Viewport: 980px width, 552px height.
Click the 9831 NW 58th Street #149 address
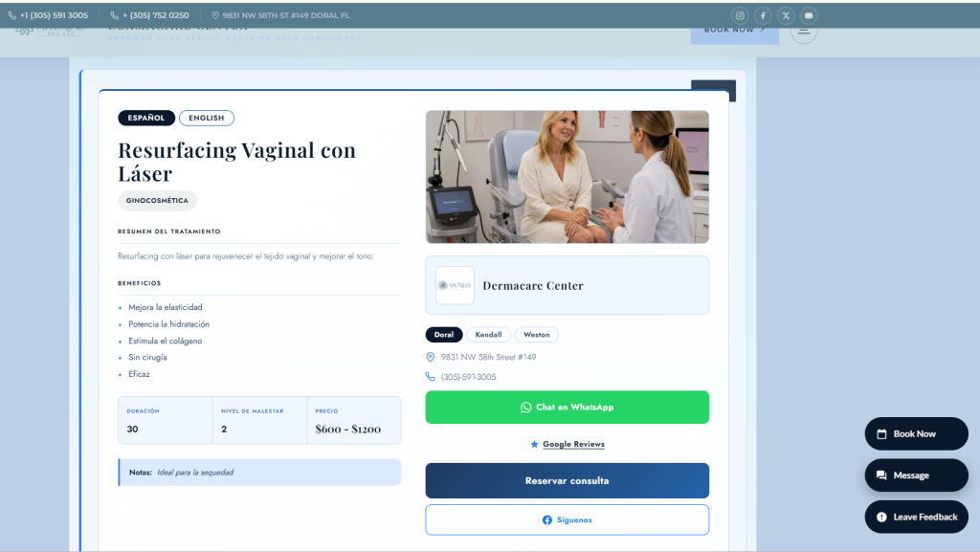click(x=488, y=357)
